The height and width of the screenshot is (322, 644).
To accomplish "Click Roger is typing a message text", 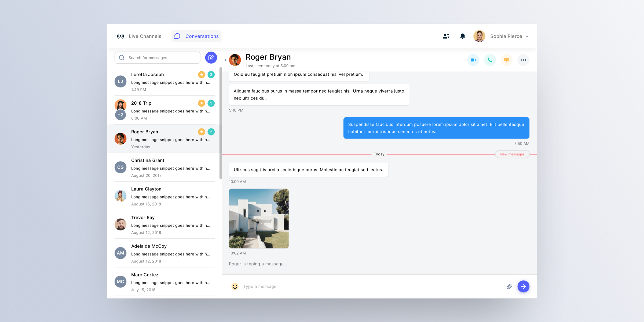I will pyautogui.click(x=258, y=264).
